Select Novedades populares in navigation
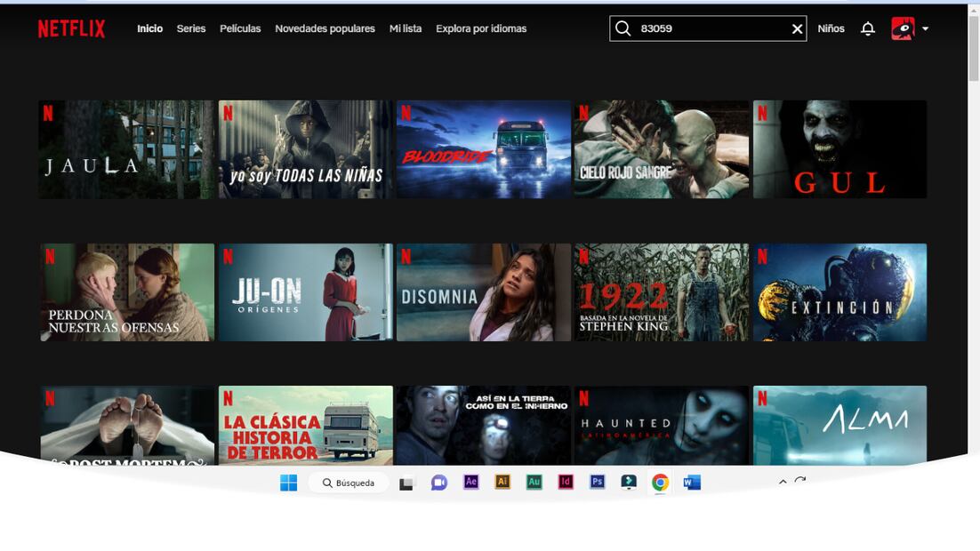The height and width of the screenshot is (551, 980). coord(325,28)
